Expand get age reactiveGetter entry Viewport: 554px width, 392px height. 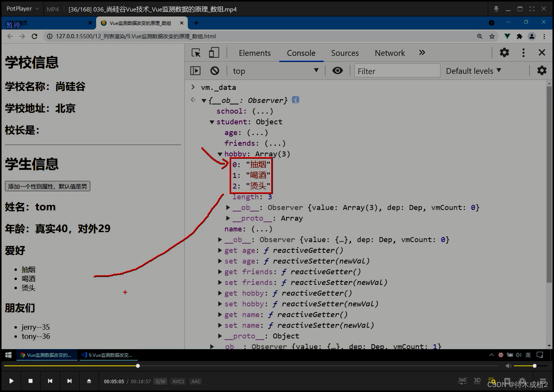click(x=220, y=250)
